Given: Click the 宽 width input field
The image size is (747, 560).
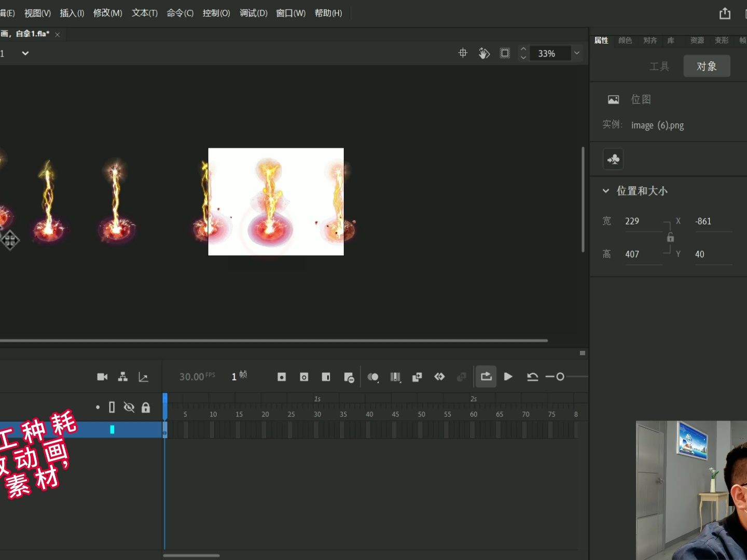Looking at the screenshot, I should tap(643, 221).
